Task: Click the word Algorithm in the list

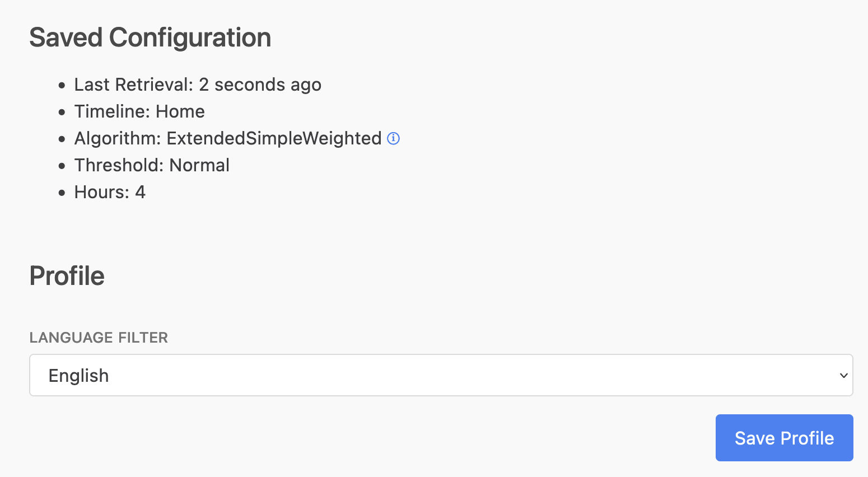Action: pos(115,138)
